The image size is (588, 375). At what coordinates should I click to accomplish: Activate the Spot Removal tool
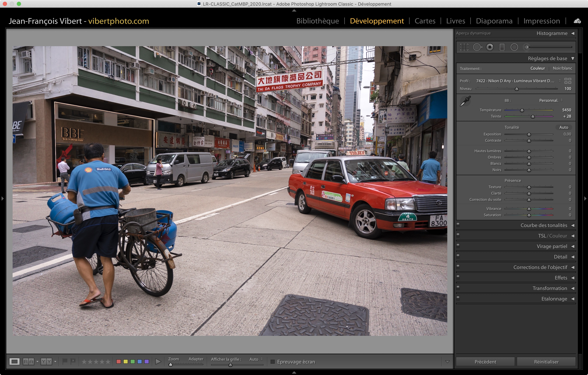click(477, 47)
